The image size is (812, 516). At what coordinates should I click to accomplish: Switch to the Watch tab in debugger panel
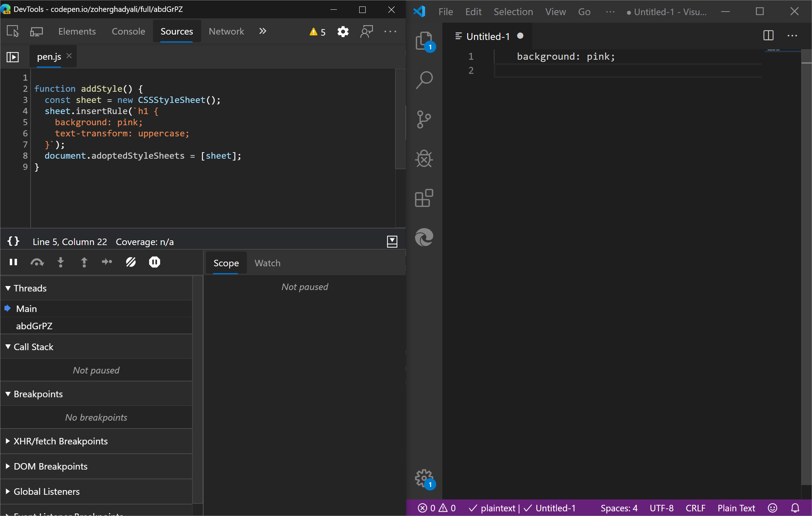267,263
